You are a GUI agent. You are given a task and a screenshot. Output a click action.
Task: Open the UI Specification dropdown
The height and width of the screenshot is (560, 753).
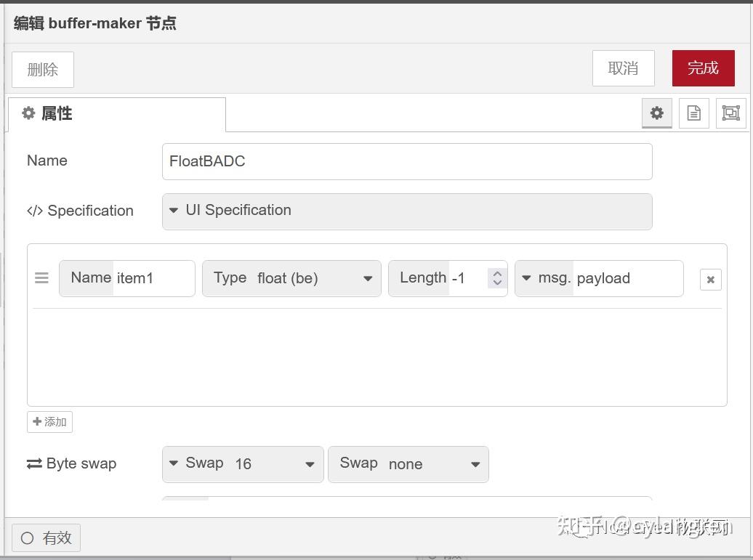[406, 211]
